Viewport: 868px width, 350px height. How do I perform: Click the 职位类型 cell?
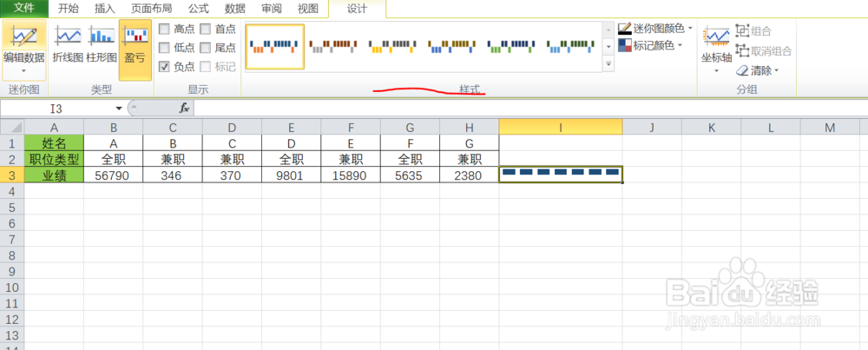point(54,159)
